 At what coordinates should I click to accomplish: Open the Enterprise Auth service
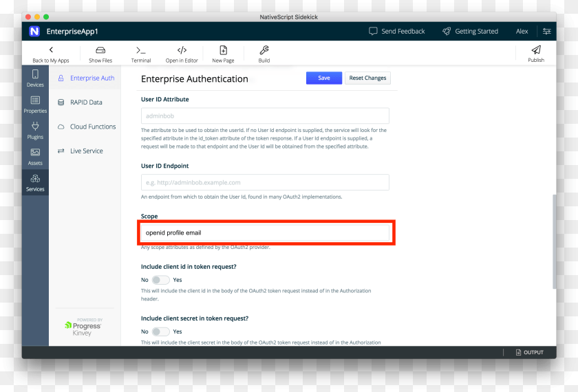coord(85,78)
